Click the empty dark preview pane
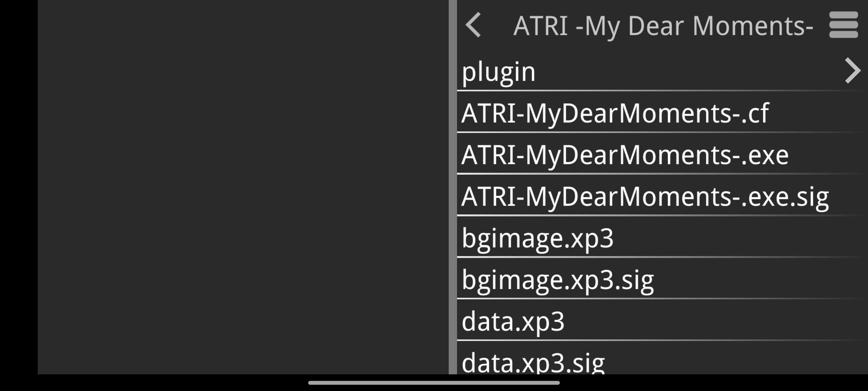This screenshot has width=868, height=391. (x=243, y=187)
